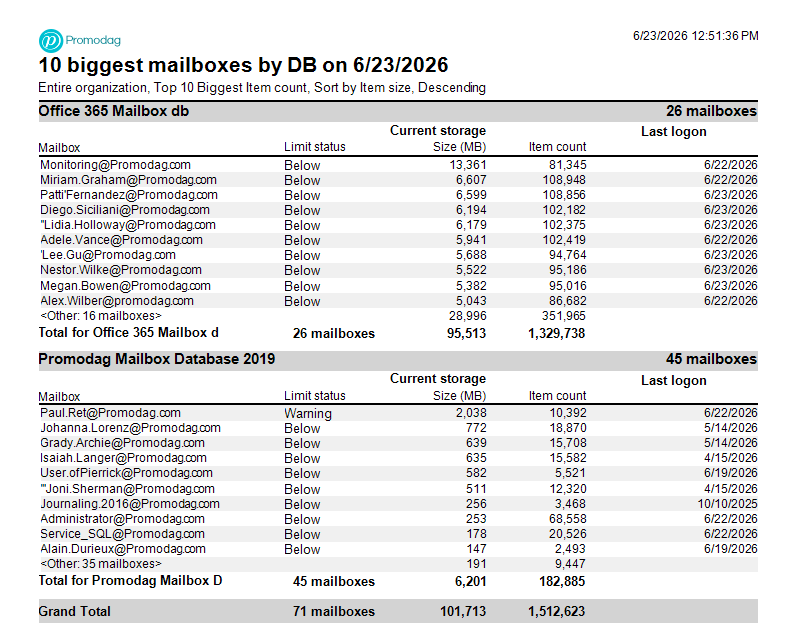
Task: Select Joni.Sherman@Promodag.com mailbox
Action: 127,489
